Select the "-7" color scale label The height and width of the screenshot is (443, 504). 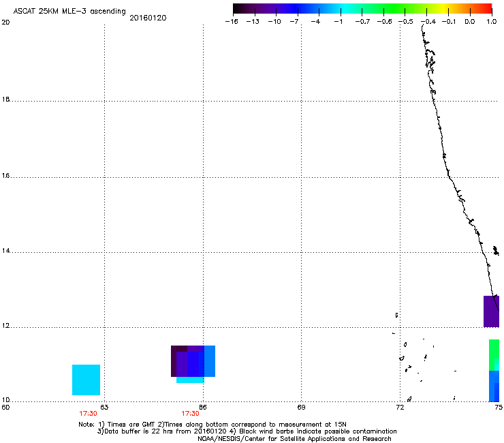pyautogui.click(x=294, y=22)
